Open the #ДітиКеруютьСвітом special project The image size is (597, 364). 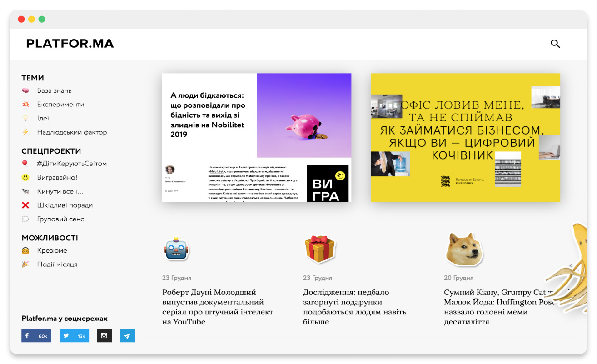coord(72,164)
